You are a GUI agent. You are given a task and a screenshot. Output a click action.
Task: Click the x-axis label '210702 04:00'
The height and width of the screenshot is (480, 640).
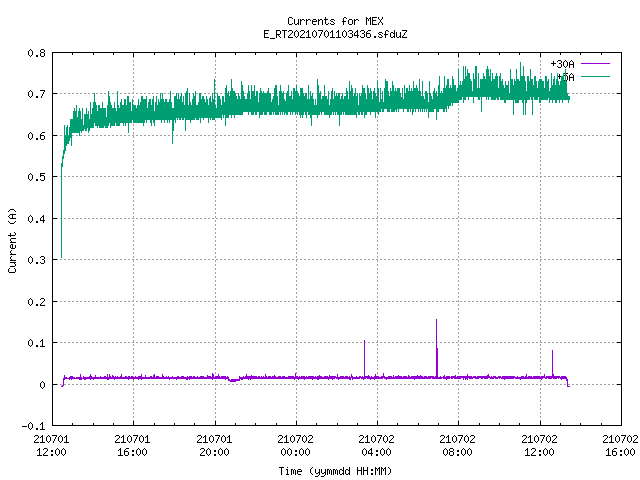[376, 446]
